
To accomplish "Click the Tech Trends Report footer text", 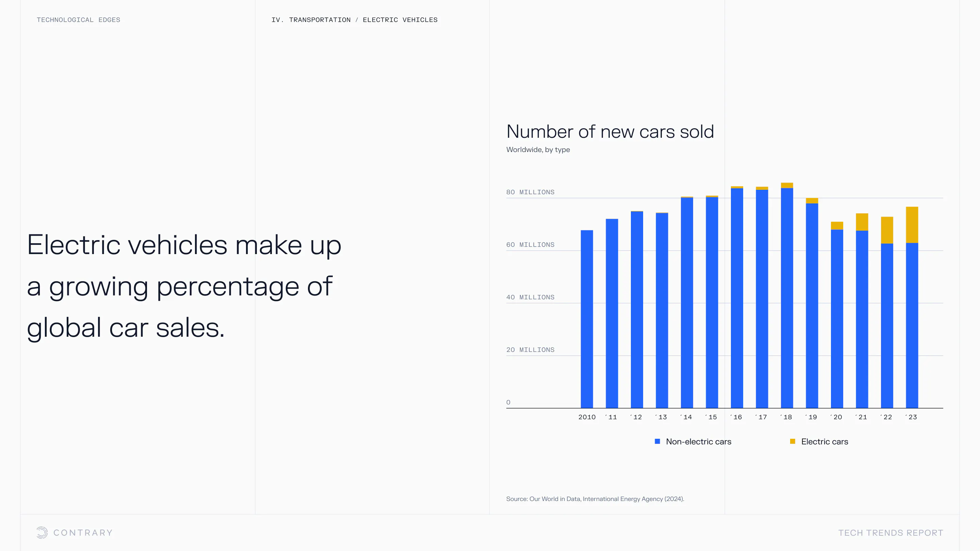I will (891, 533).
